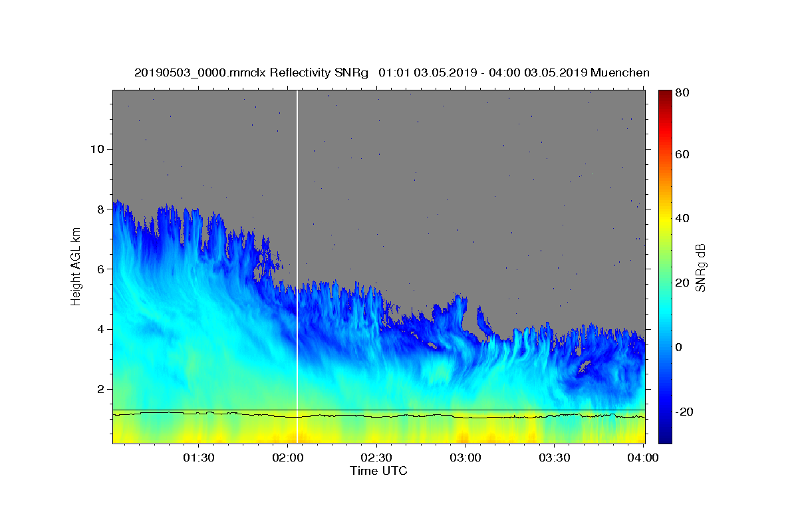The width and height of the screenshot is (798, 532).
Task: Click the height axis tick label 2
Action: click(100, 389)
